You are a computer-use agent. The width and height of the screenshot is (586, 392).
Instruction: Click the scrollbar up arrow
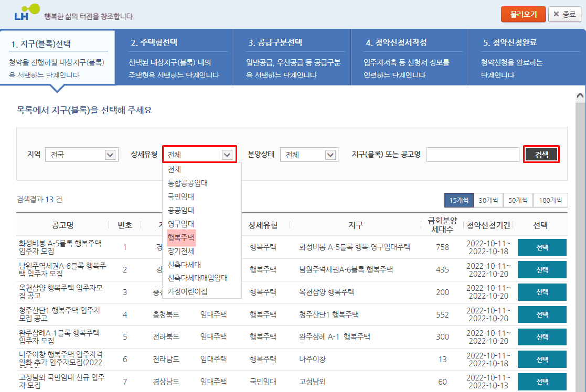(580, 96)
